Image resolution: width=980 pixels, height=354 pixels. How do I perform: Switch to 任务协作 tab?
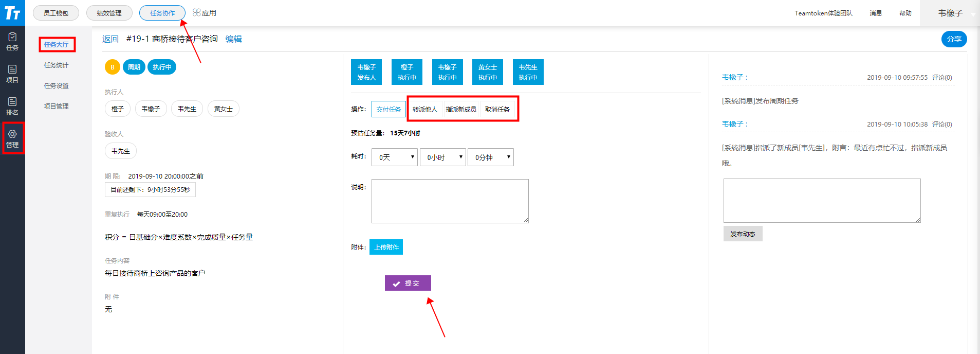coord(162,13)
